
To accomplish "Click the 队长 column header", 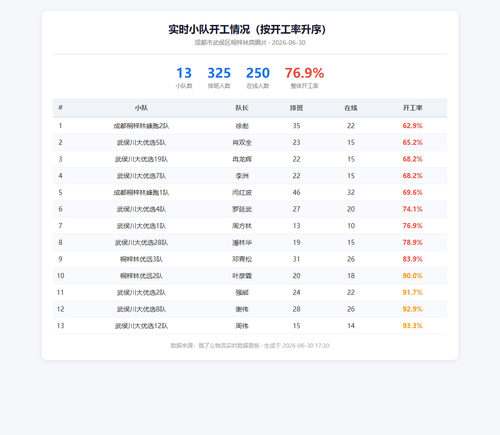I will [x=242, y=108].
